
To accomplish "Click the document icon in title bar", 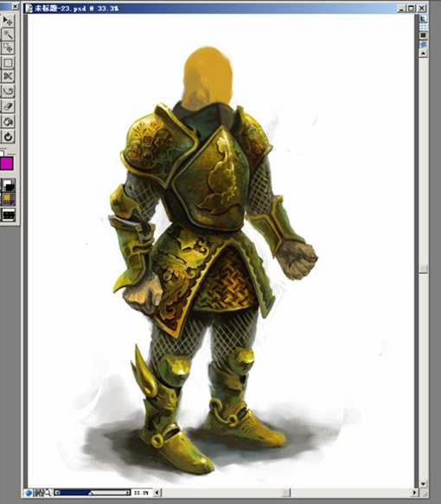I will 29,9.
